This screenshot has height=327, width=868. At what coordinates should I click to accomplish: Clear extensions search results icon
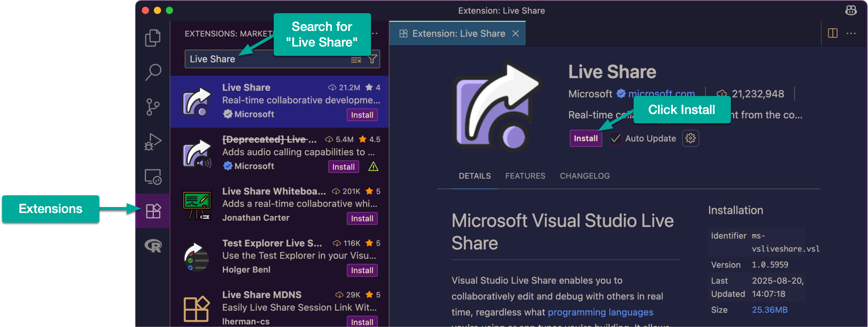(356, 60)
